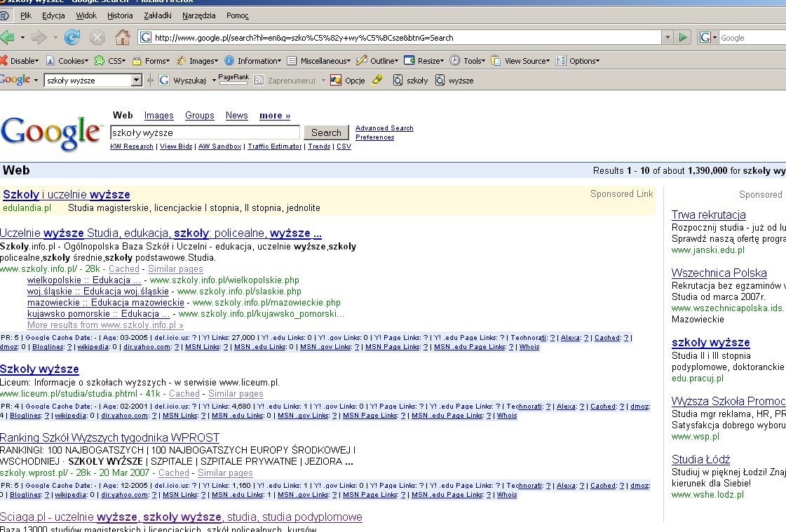This screenshot has height=532, width=786.
Task: Click the Back navigation arrow
Action: pos(7,38)
